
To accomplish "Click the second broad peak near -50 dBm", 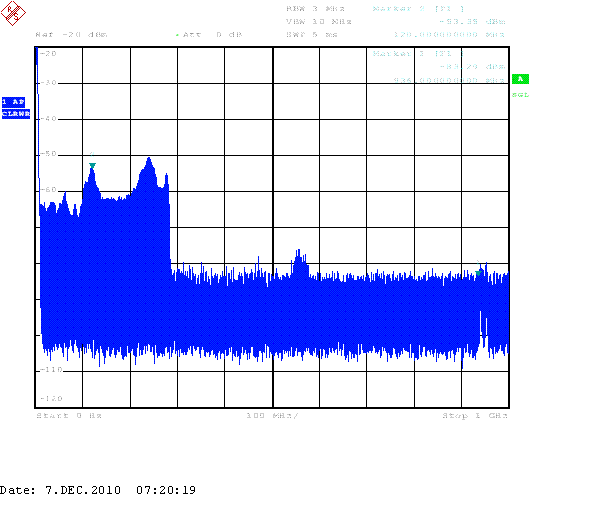I will 149,160.
